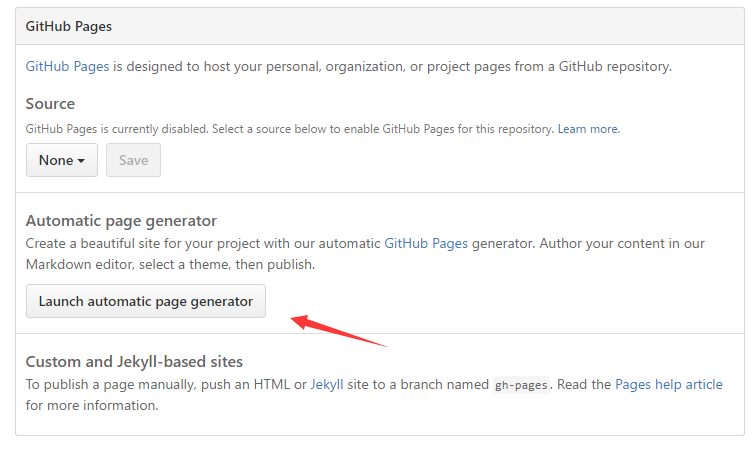Click text 'Markdown editor, select a theme'
Image resolution: width=753 pixels, height=449 pixels.
click(128, 265)
